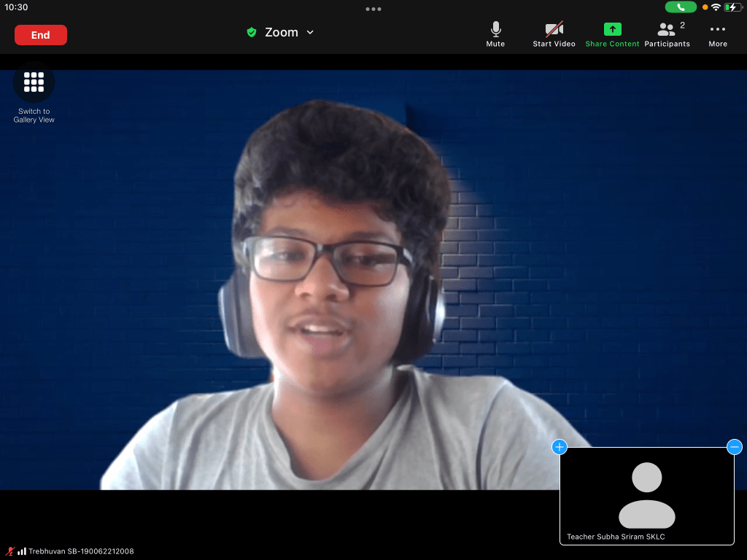Viewport: 747px width, 560px height.
Task: Minimize thumbnail with the blue minus button
Action: (x=735, y=447)
